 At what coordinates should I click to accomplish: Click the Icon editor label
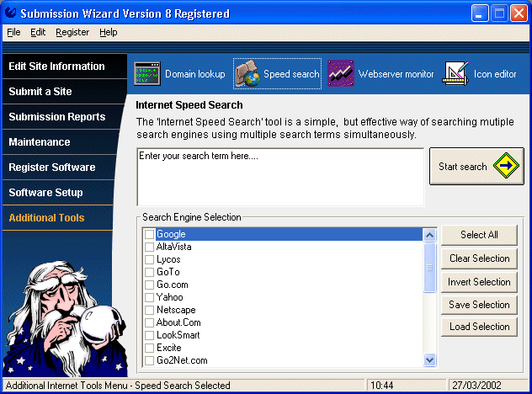click(495, 74)
